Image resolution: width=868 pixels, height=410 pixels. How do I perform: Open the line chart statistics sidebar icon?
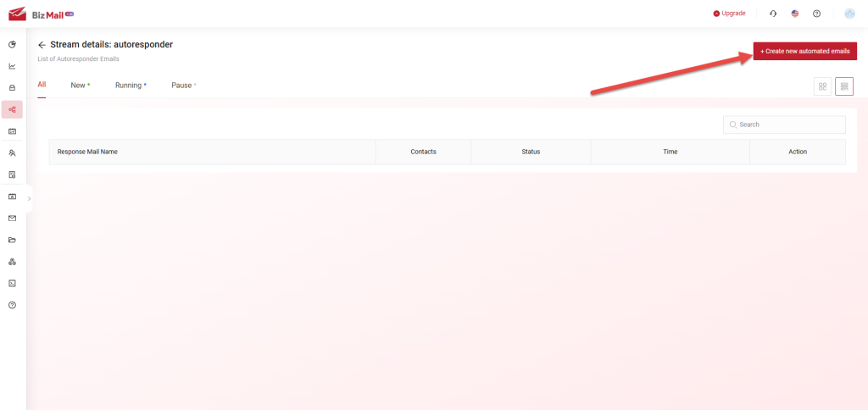(12, 66)
